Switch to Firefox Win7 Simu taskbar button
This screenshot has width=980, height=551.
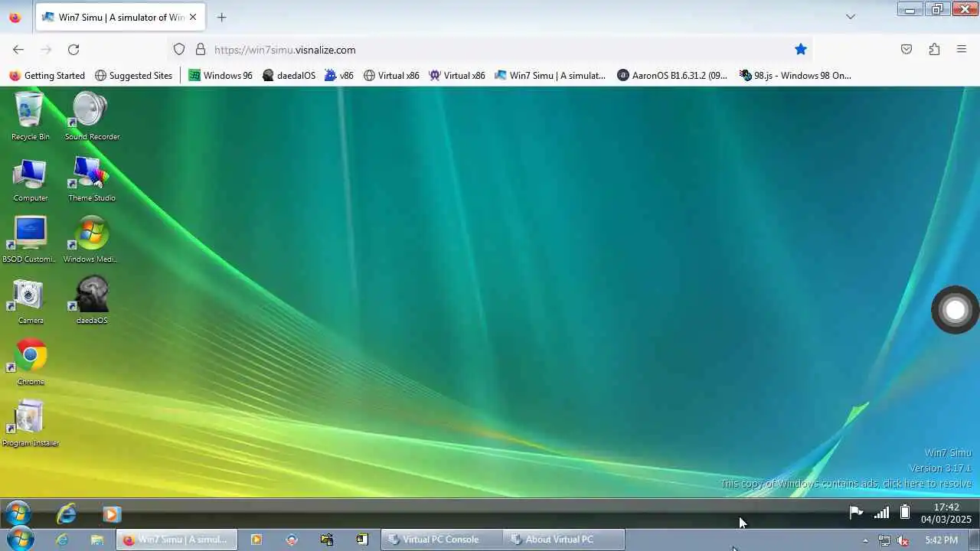[x=177, y=540]
